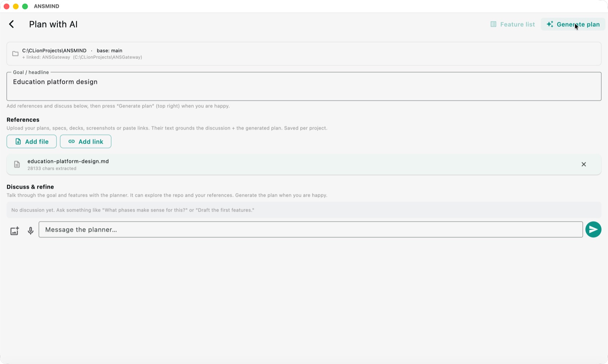
Task: Edit the Goal / headline field
Action: [x=304, y=87]
